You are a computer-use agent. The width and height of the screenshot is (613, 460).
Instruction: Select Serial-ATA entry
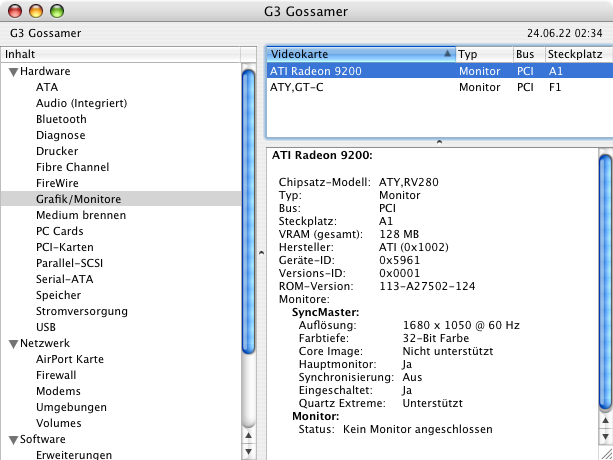65,279
